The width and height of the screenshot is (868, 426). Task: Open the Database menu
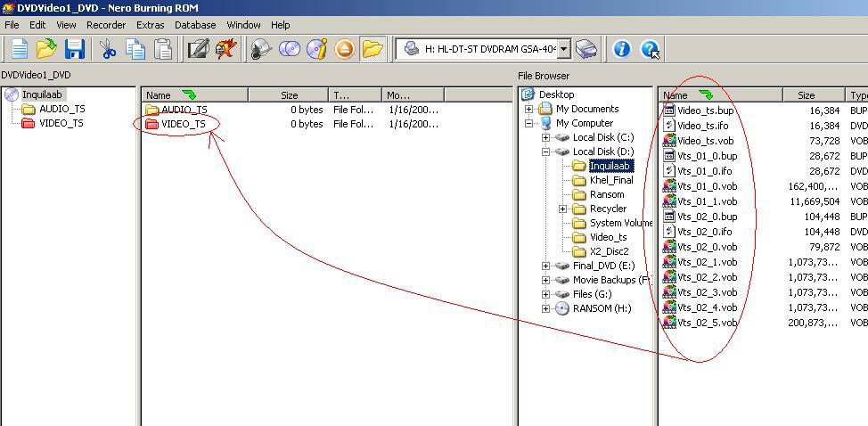pyautogui.click(x=195, y=25)
